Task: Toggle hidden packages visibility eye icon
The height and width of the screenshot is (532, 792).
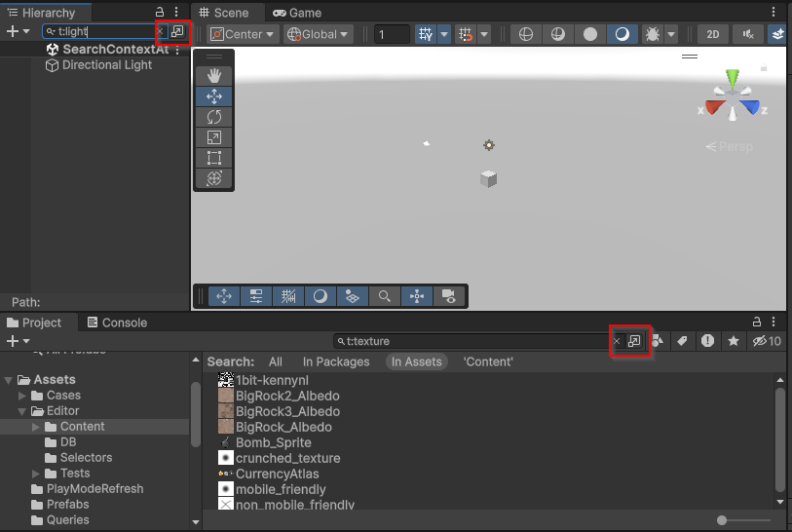Action: pos(766,341)
